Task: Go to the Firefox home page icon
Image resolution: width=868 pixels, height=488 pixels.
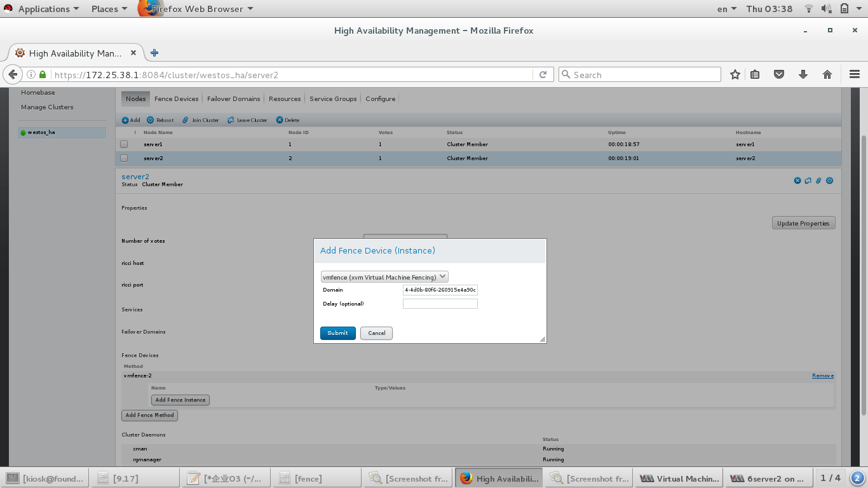Action: tap(827, 74)
